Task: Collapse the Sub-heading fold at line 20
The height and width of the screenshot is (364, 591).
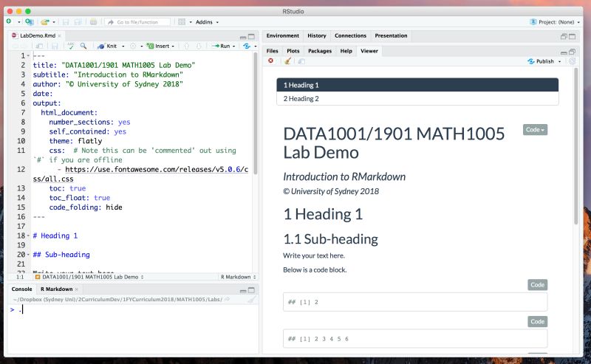Action: [x=28, y=255]
